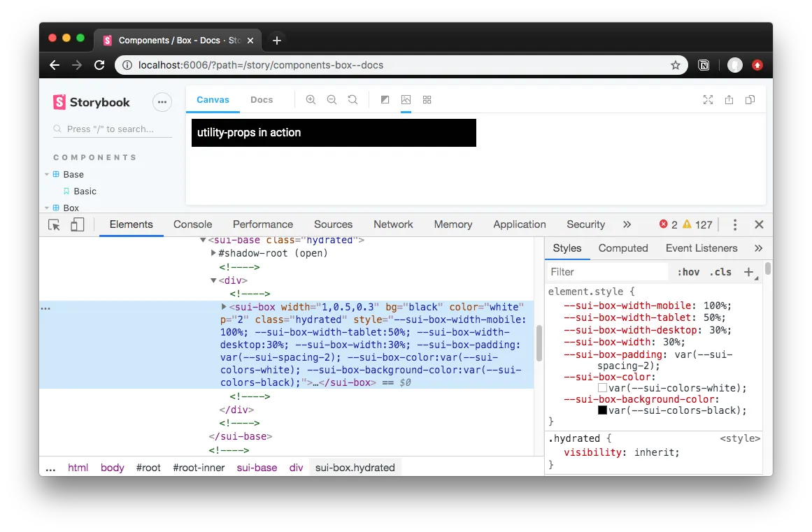Click the zoom in icon in Storybook toolbar
Screen dimensions: 812x532
311,99
